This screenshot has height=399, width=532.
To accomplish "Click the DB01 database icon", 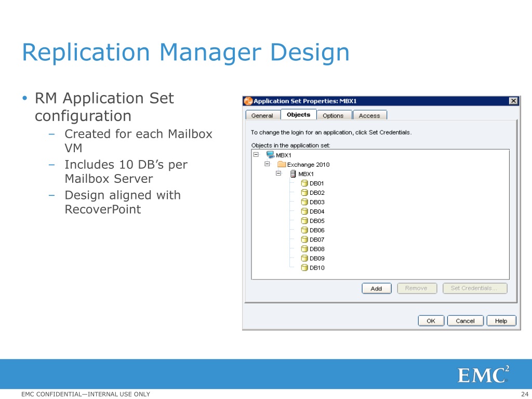I will tap(304, 183).
